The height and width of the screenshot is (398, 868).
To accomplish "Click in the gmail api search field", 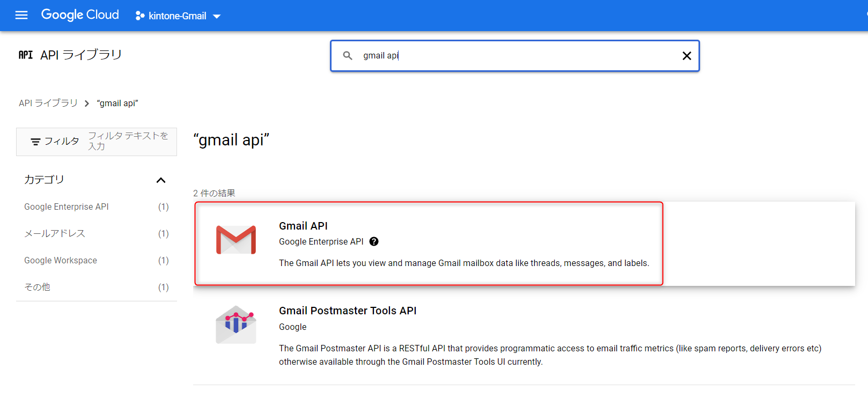I will (515, 56).
